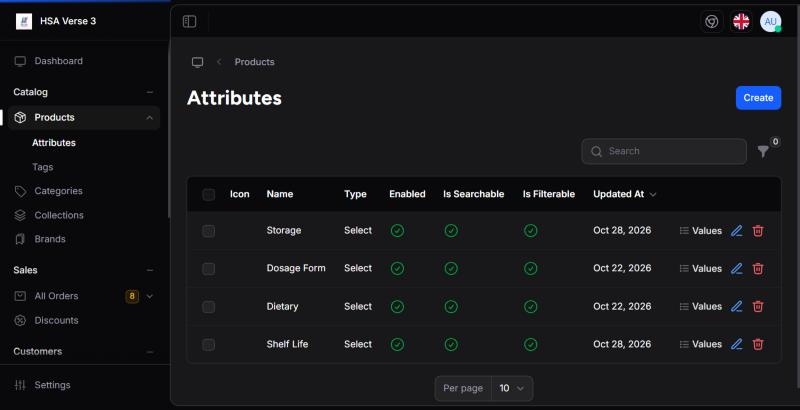This screenshot has height=410, width=800.
Task: Click the HSA Verse 3 logo
Action: tap(24, 21)
